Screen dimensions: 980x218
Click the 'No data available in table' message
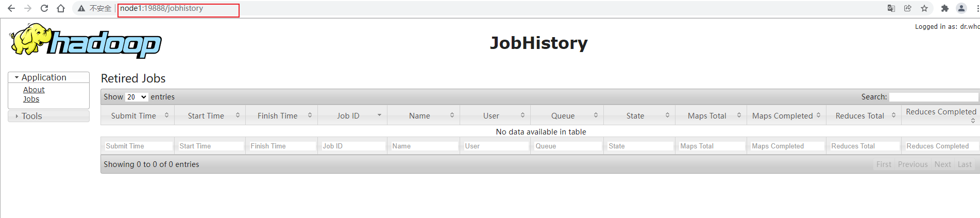[x=541, y=132]
